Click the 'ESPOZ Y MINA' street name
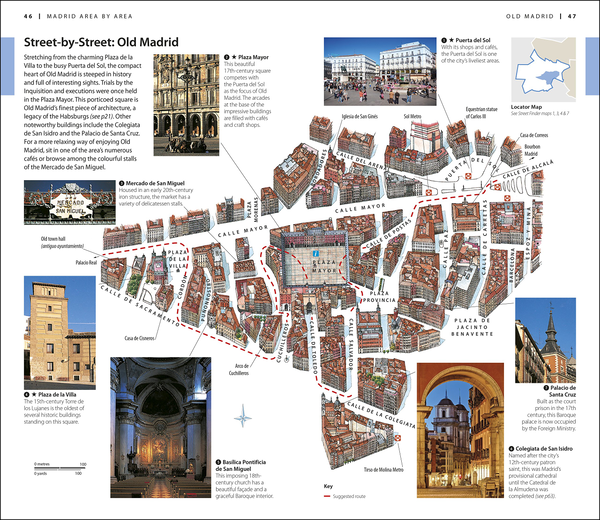Screen dimensions: 600x520 (528, 233)
